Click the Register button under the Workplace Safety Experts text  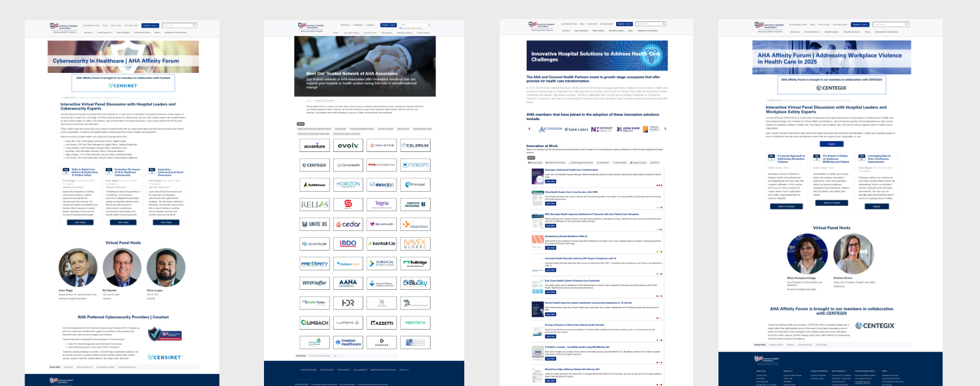832,144
